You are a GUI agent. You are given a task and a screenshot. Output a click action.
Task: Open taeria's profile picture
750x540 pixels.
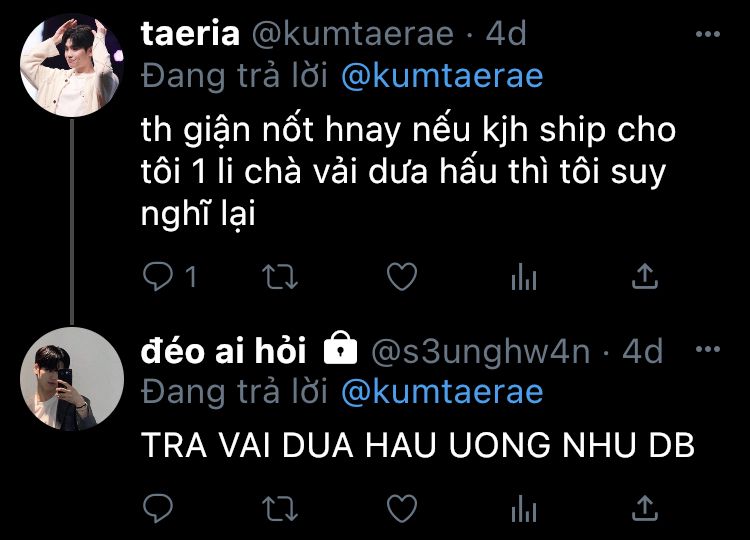[x=72, y=65]
